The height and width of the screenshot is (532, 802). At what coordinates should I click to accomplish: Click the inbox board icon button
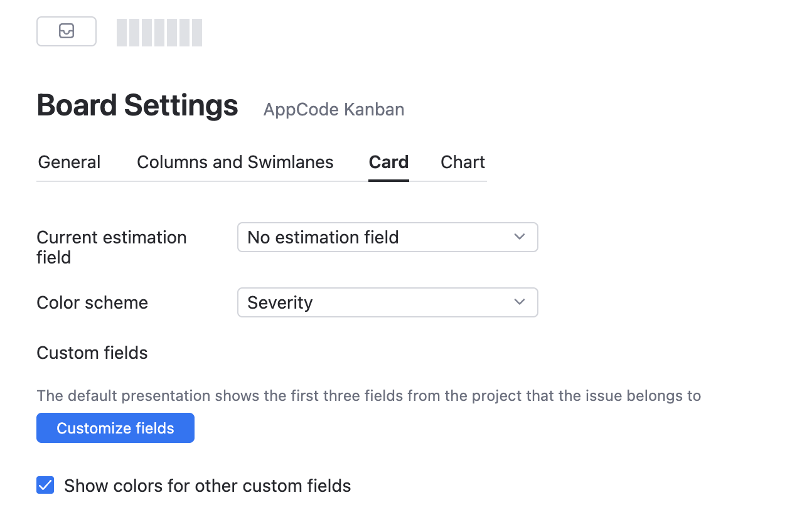click(x=67, y=31)
